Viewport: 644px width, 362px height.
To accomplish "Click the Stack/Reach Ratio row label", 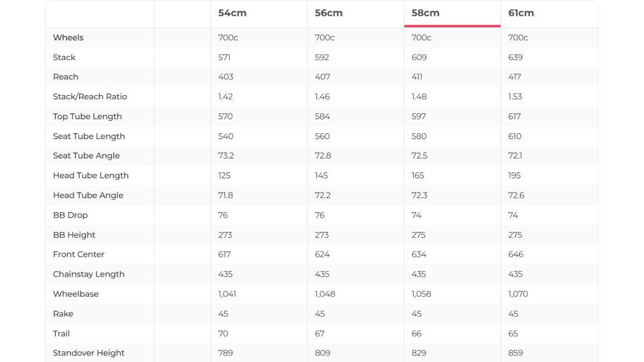I will click(90, 97).
